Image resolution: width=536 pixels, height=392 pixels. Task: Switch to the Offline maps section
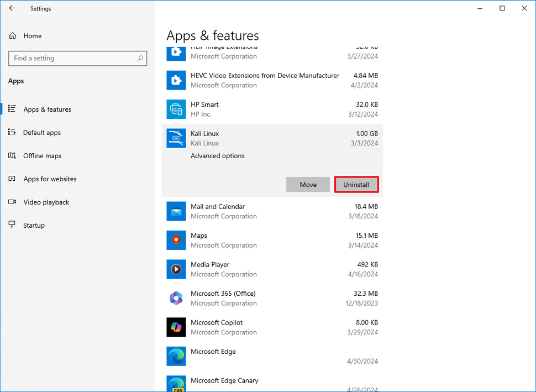click(x=42, y=155)
